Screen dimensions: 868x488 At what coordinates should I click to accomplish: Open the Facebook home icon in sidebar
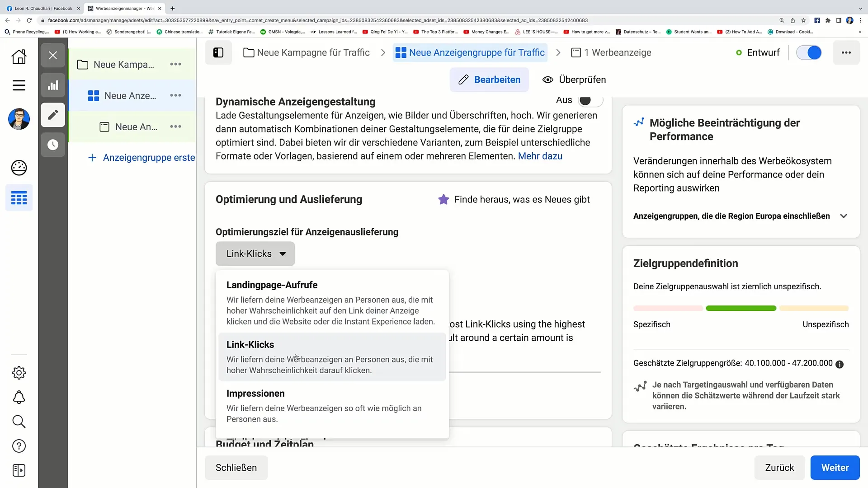19,56
